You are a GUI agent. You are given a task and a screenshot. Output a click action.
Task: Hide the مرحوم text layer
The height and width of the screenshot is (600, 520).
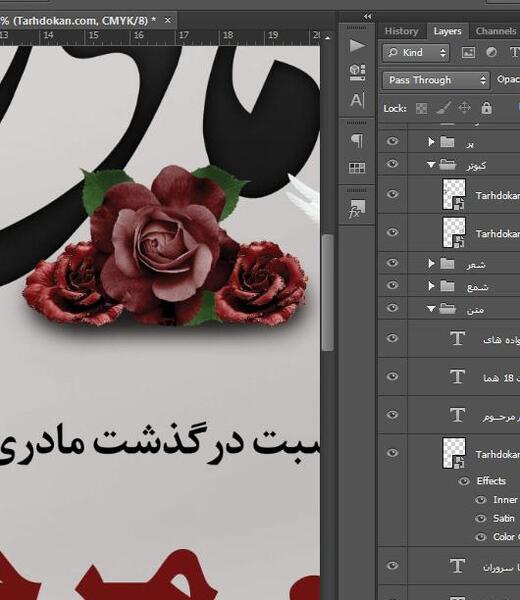point(392,415)
